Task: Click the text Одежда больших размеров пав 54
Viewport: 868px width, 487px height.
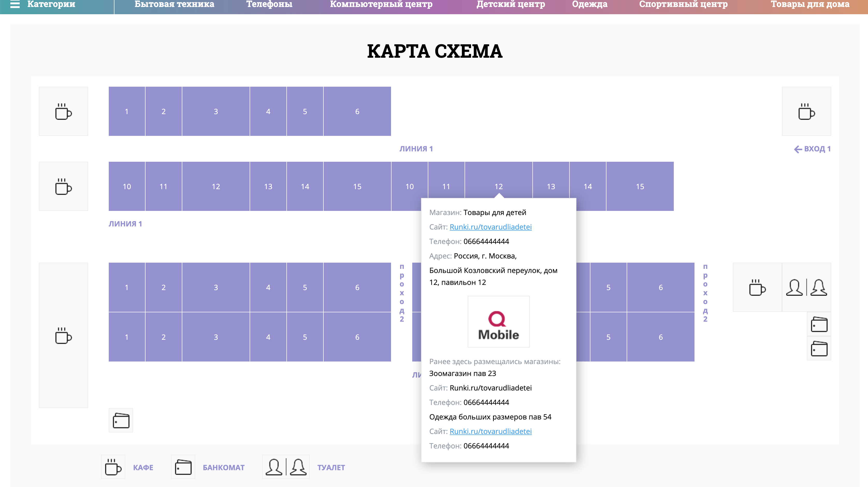Action: tap(490, 417)
